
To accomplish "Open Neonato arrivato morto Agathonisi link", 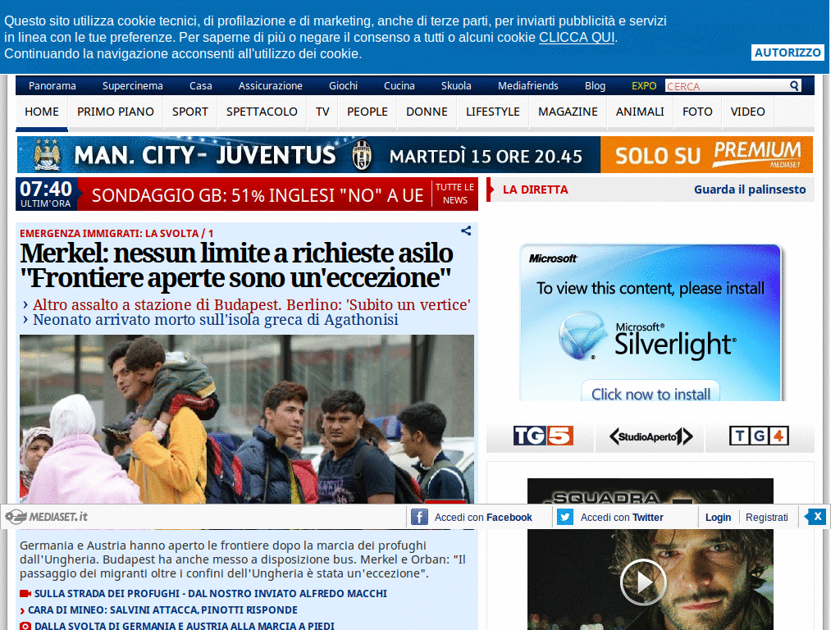I will pyautogui.click(x=216, y=320).
